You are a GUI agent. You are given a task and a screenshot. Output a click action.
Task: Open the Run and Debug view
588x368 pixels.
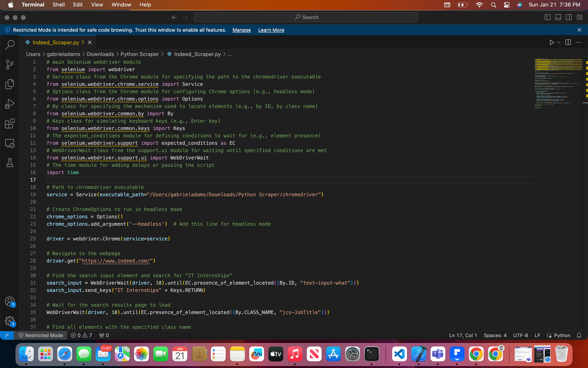click(x=10, y=104)
